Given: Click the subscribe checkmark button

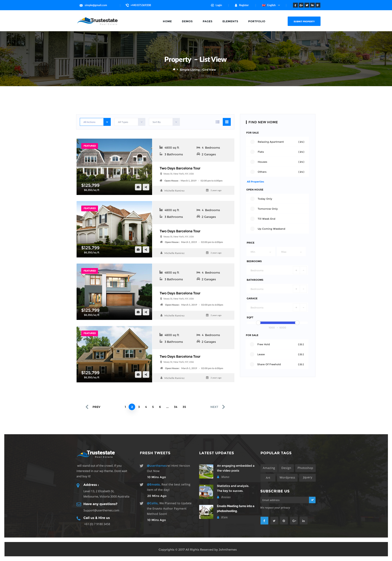Looking at the screenshot, I should (312, 500).
